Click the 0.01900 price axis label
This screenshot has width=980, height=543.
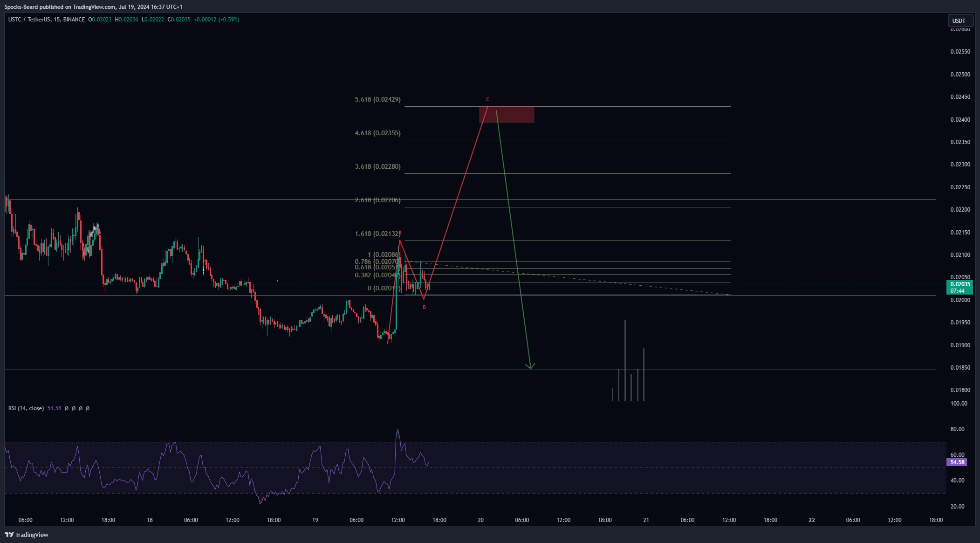coord(960,345)
